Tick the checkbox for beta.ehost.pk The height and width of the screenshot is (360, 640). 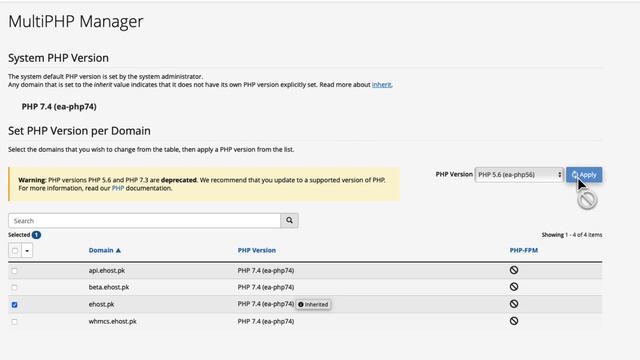point(15,287)
